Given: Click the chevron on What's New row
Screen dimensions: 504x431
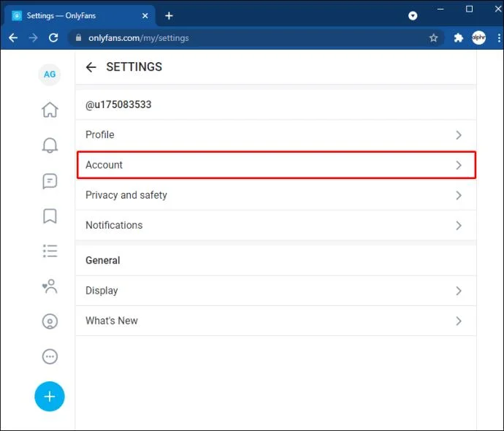Looking at the screenshot, I should (459, 321).
